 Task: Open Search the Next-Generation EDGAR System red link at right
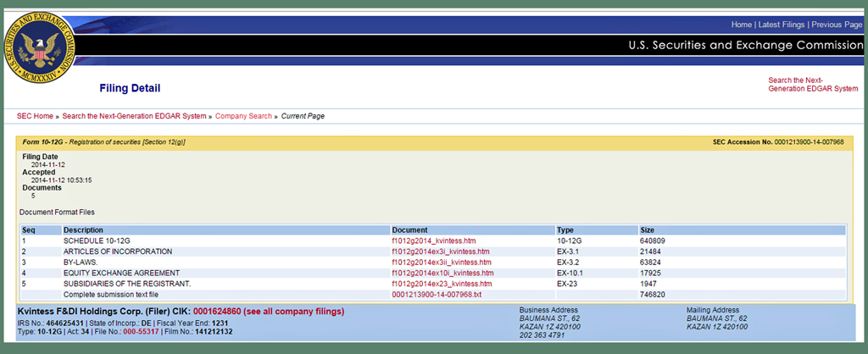click(813, 85)
